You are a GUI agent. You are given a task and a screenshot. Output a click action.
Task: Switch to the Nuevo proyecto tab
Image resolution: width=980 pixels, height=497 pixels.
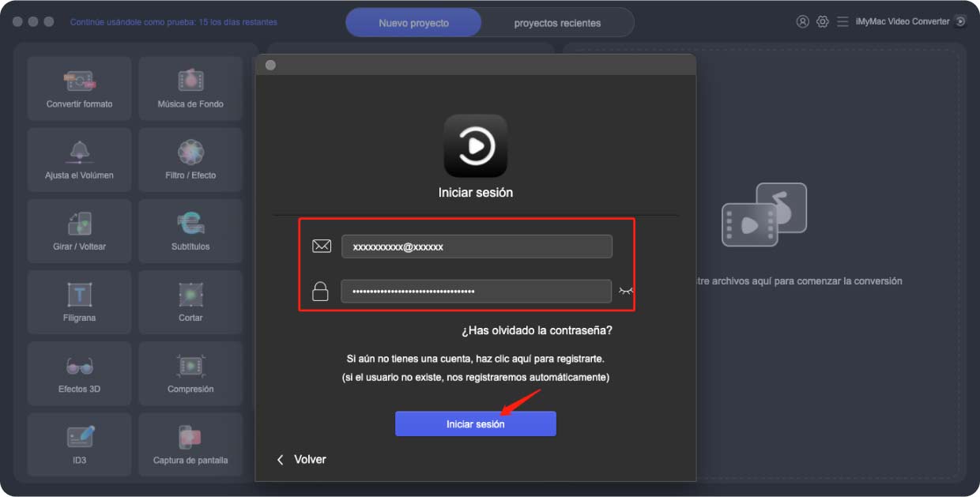[x=413, y=23]
